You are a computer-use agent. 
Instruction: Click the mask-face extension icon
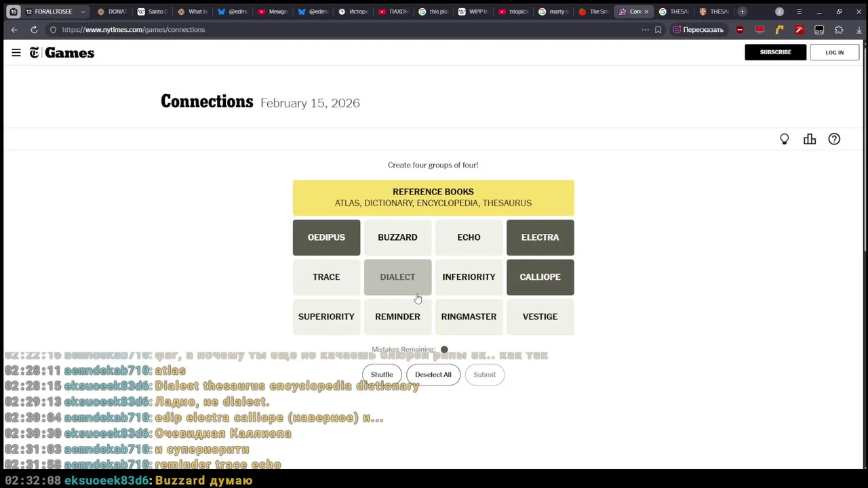click(819, 30)
